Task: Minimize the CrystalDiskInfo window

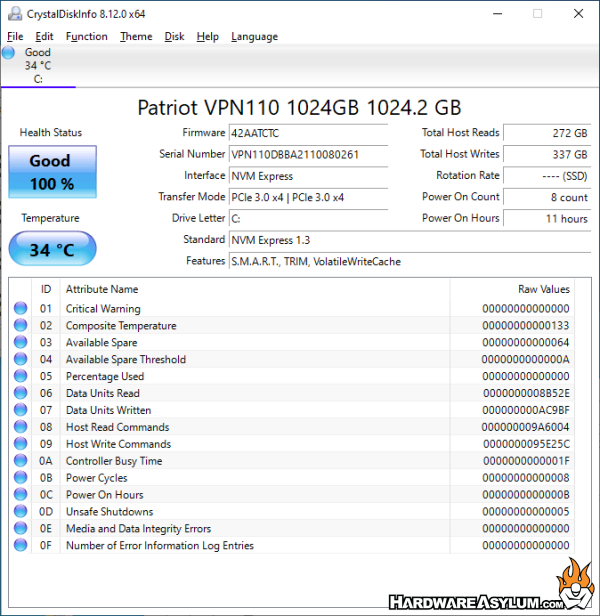Action: point(497,14)
